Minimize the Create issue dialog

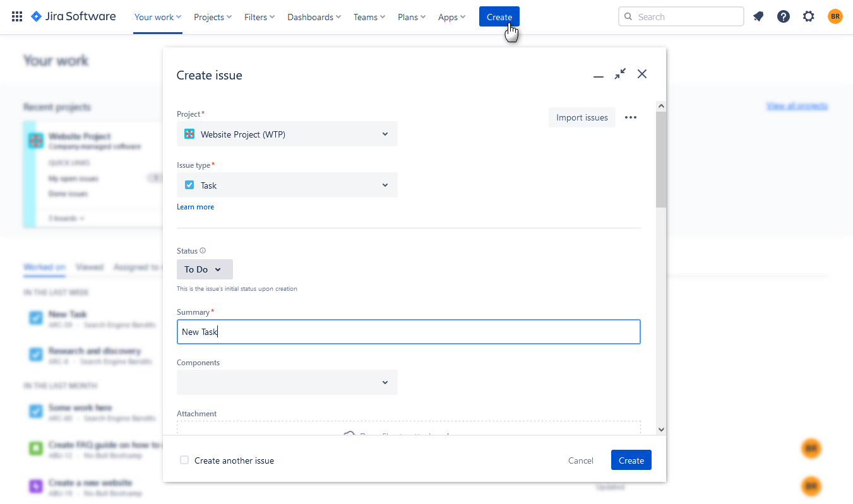point(599,75)
